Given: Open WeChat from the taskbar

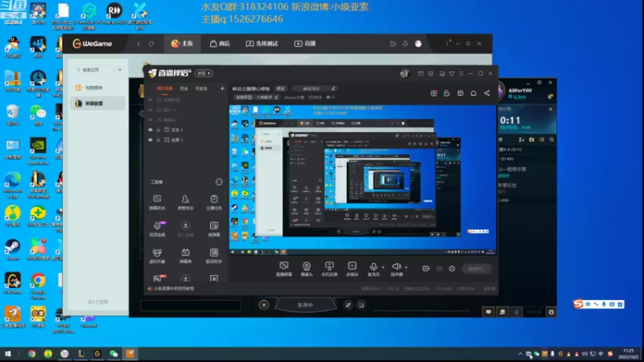Looking at the screenshot, I should click(114, 354).
